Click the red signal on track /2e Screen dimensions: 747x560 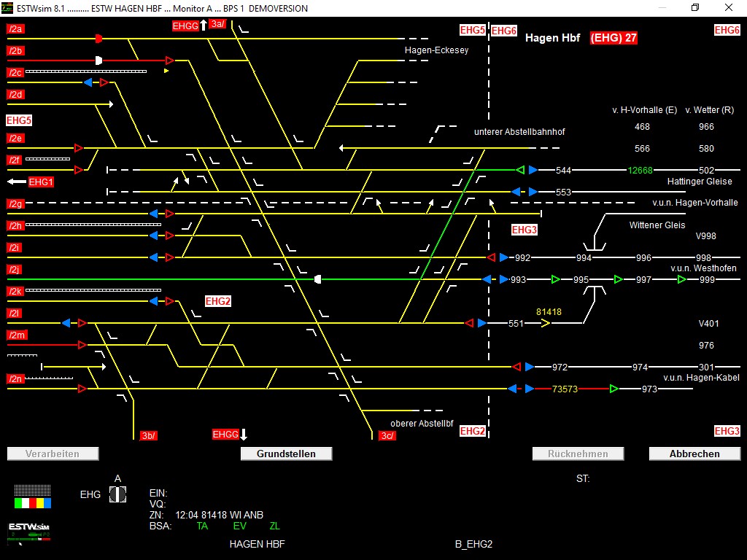79,148
